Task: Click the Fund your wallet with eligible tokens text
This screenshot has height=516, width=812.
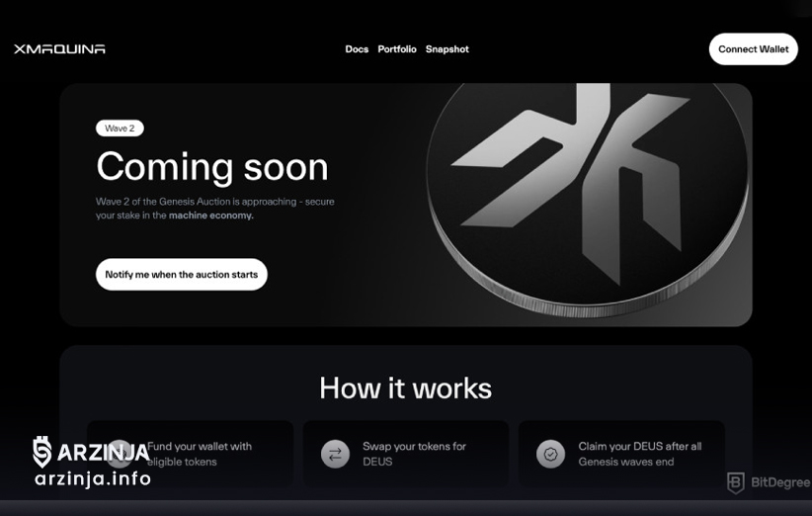Action: (200, 454)
